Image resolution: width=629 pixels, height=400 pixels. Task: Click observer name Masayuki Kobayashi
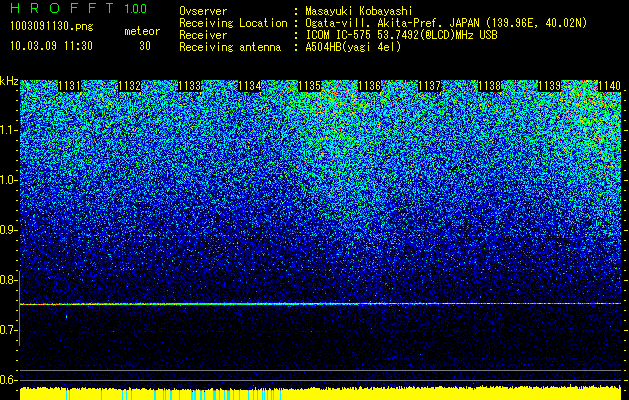coord(359,11)
